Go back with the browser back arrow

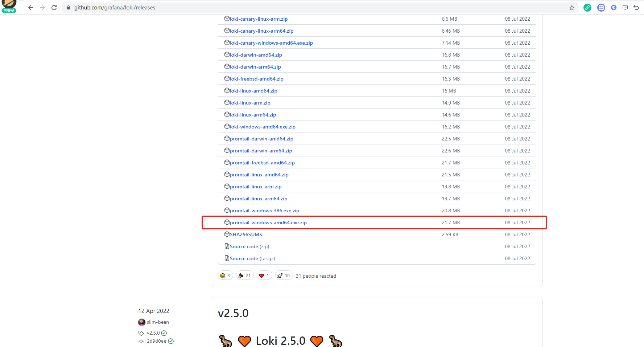31,8
